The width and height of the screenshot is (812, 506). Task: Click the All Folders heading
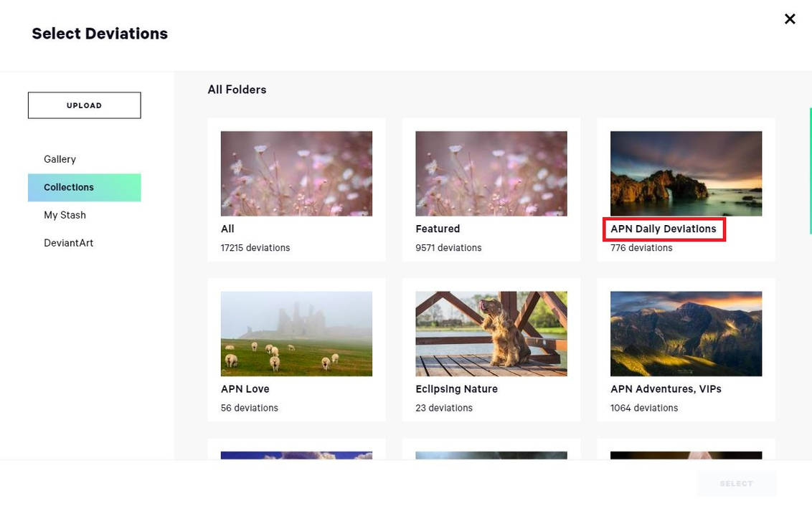[237, 90]
